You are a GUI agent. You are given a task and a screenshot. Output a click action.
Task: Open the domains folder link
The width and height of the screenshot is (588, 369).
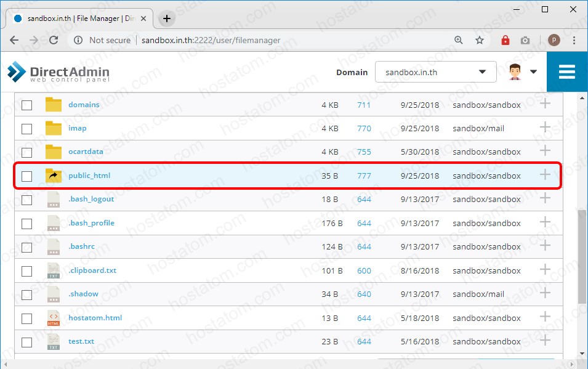pyautogui.click(x=84, y=105)
